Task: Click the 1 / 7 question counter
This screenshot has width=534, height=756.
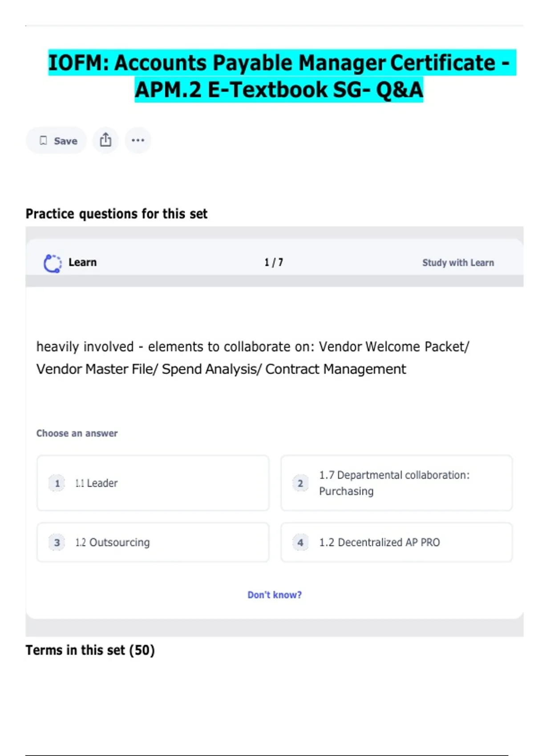Action: 274,262
